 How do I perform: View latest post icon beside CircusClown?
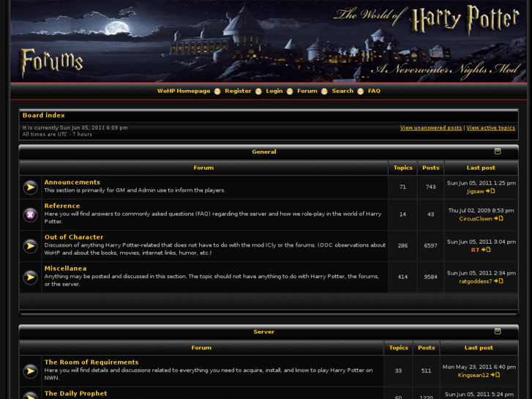click(499, 218)
